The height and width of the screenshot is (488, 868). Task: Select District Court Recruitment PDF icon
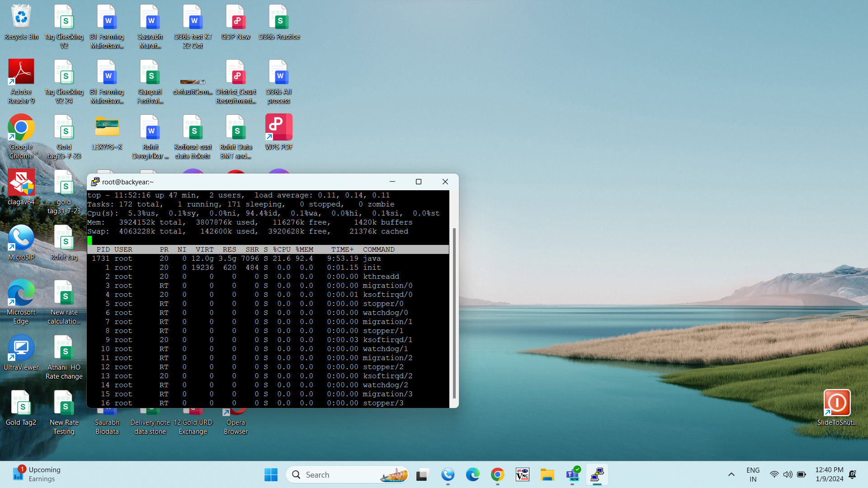click(x=236, y=82)
